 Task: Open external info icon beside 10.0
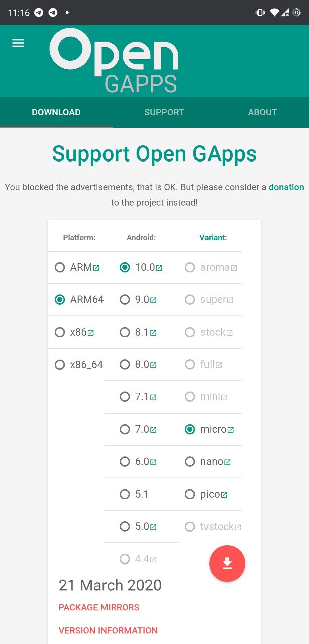pyautogui.click(x=159, y=268)
